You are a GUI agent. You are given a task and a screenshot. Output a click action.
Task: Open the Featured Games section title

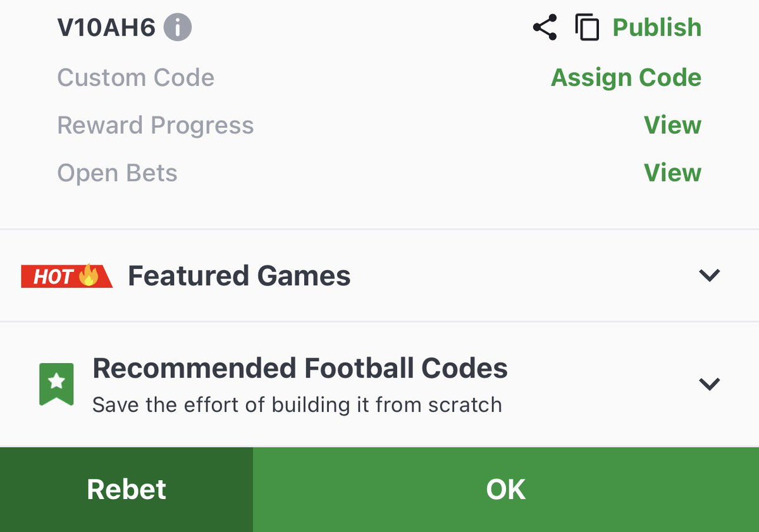(x=239, y=276)
